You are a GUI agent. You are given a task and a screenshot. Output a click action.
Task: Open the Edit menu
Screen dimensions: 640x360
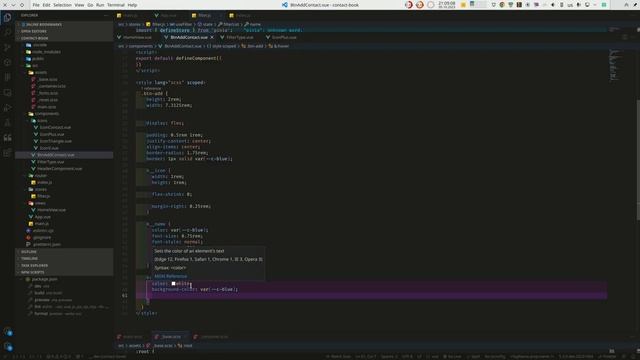tap(46, 5)
